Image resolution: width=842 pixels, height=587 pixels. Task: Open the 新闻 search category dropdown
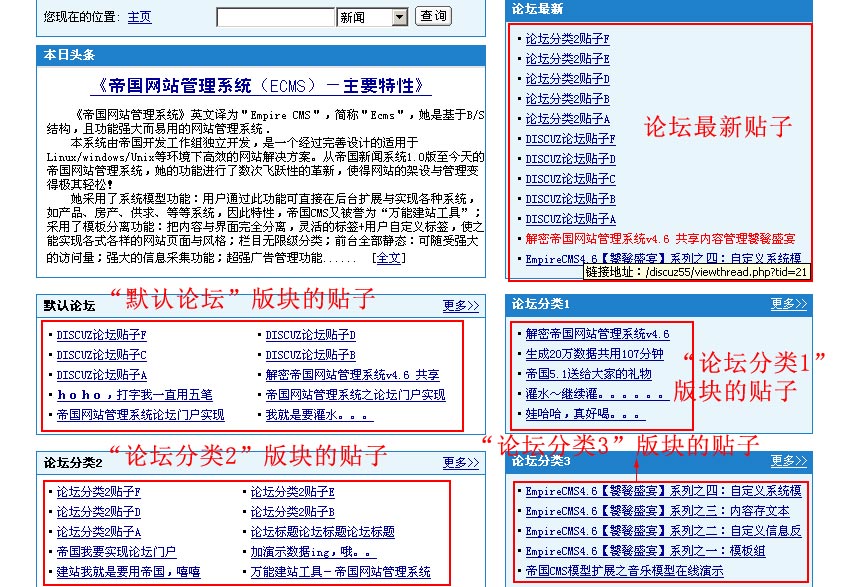(x=399, y=17)
